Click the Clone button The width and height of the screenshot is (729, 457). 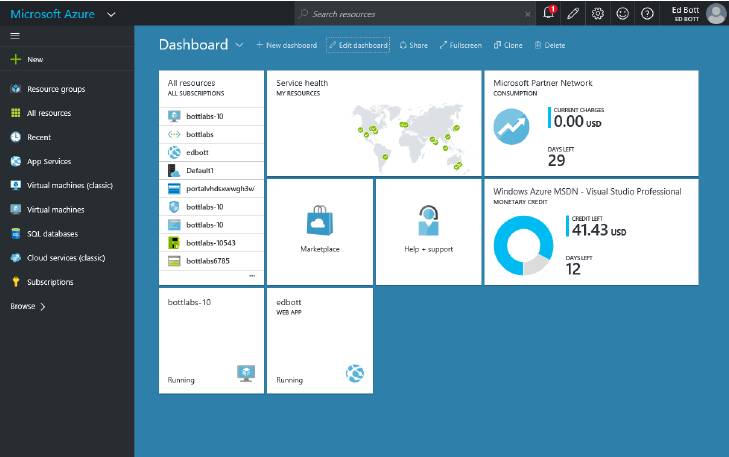tap(508, 45)
